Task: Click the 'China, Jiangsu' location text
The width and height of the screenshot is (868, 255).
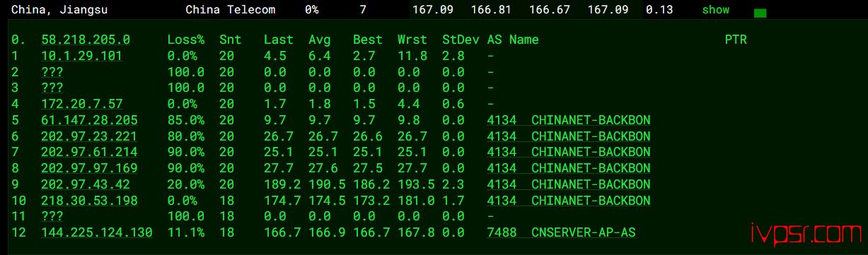Action: point(59,10)
